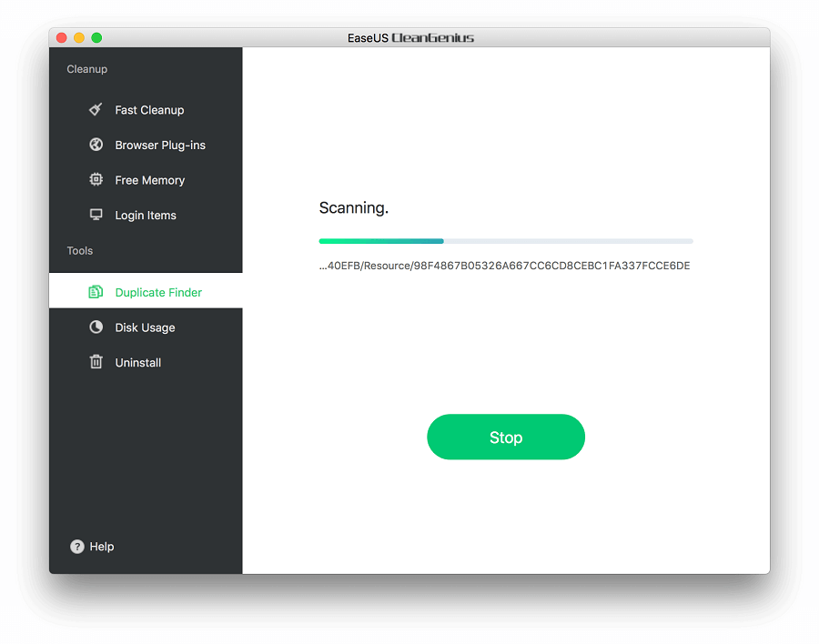
Task: Click the Browser Plug-ins globe icon
Action: pos(96,144)
